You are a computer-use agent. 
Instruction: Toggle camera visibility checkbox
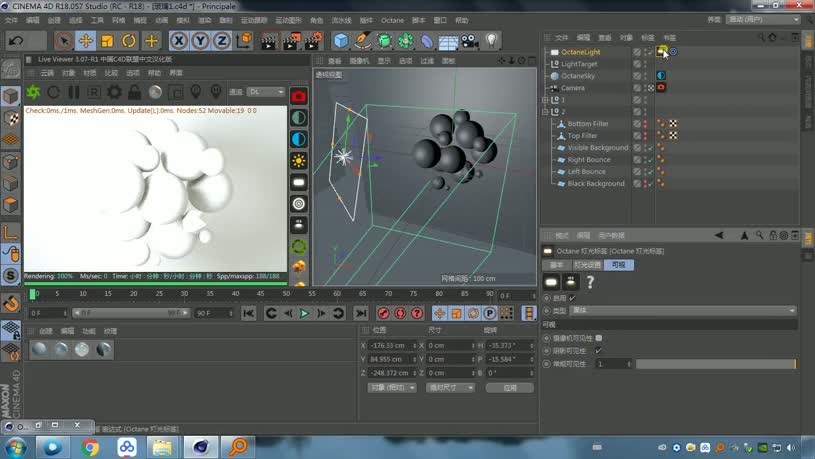pyautogui.click(x=599, y=338)
